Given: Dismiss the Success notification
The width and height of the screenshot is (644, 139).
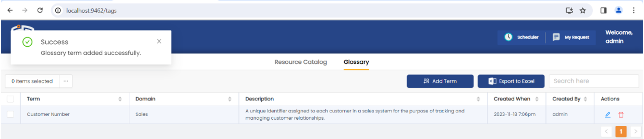Looking at the screenshot, I should tap(159, 41).
